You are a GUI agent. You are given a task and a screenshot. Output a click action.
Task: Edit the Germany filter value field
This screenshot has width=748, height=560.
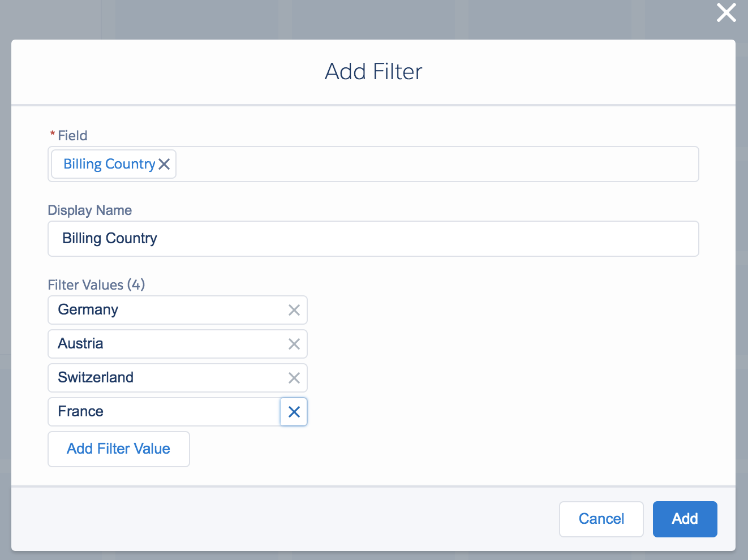[164, 310]
